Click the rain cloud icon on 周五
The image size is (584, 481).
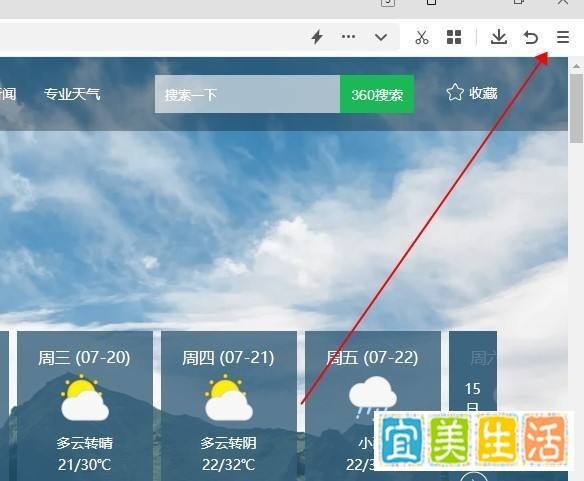[x=373, y=398]
